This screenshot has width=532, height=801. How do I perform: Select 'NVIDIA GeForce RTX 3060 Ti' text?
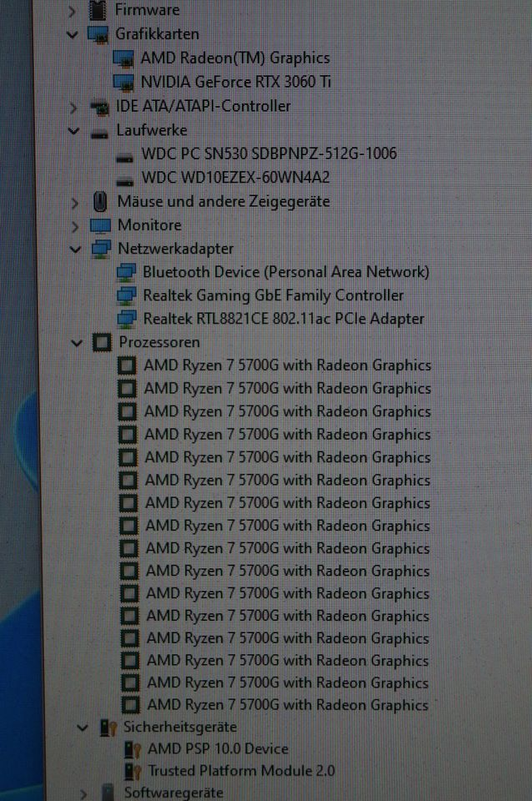236,82
